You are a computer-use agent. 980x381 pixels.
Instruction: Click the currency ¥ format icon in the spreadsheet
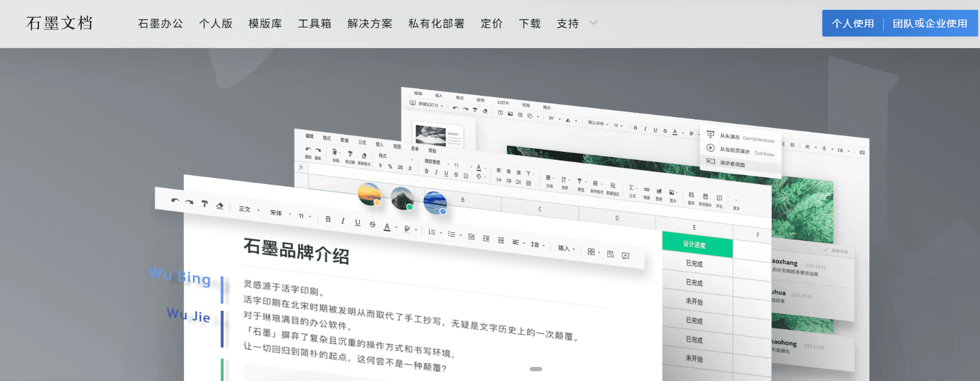point(381,165)
